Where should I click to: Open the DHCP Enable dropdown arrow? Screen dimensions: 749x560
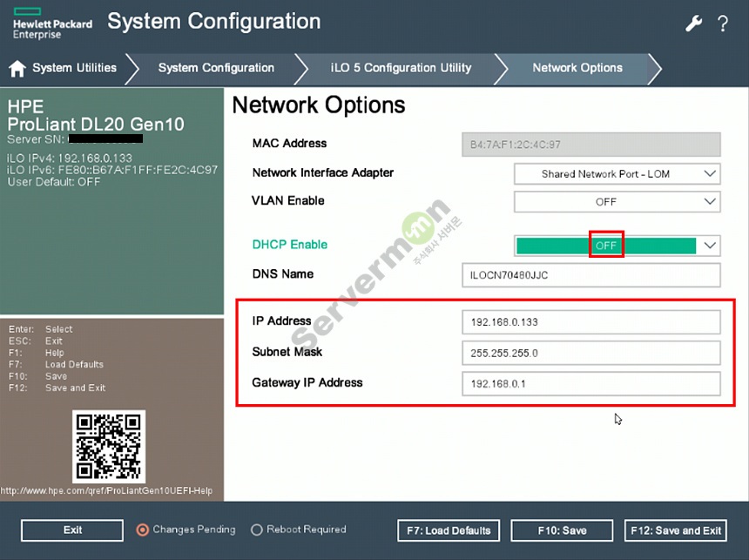(x=710, y=246)
